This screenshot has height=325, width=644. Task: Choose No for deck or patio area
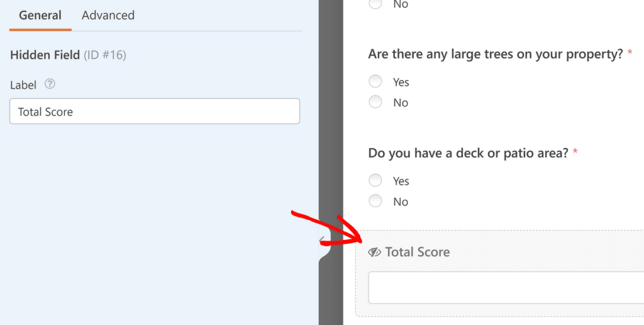(x=375, y=201)
